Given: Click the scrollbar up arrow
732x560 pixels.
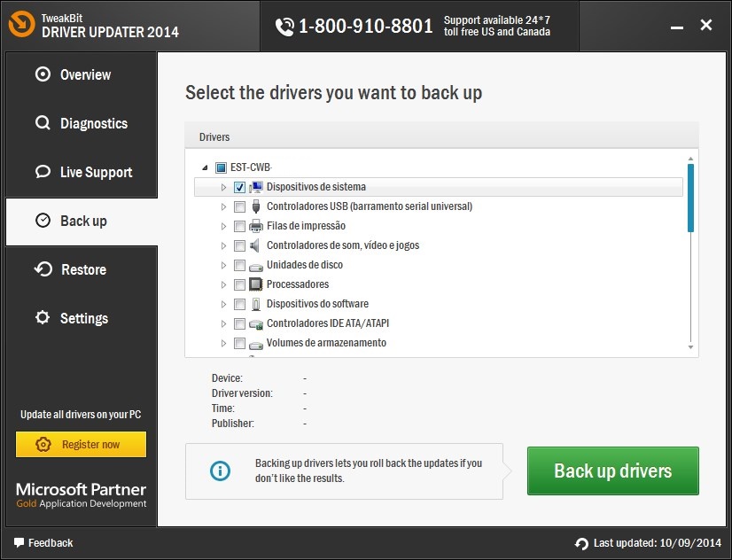Looking at the screenshot, I should coord(690,159).
